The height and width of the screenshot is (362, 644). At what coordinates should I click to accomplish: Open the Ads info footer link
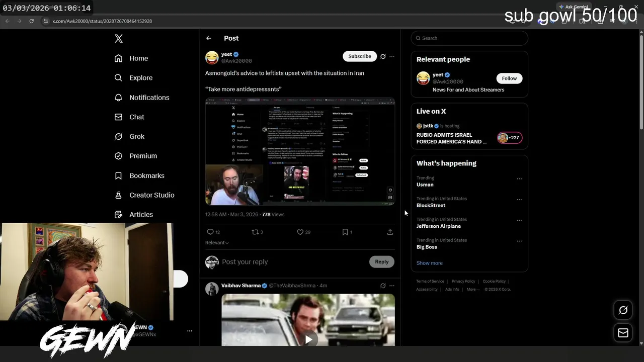(452, 290)
